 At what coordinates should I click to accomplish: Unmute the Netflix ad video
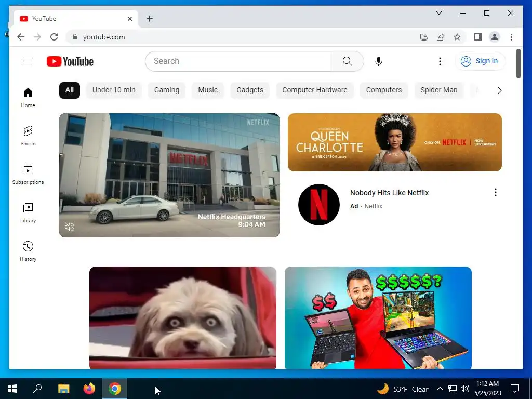[70, 227]
